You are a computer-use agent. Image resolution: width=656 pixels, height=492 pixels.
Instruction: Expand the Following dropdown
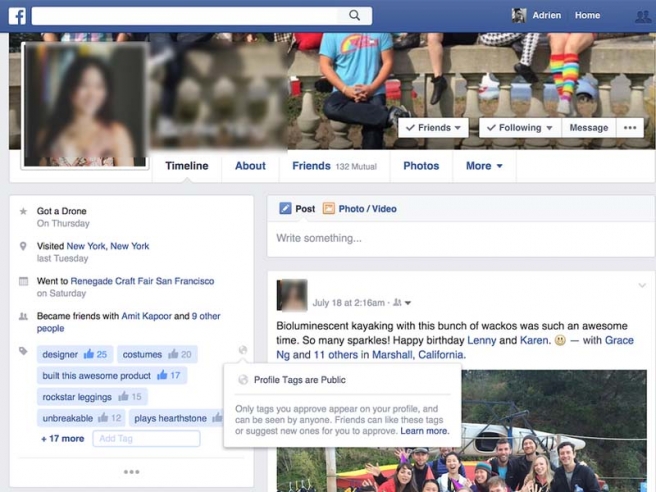519,128
